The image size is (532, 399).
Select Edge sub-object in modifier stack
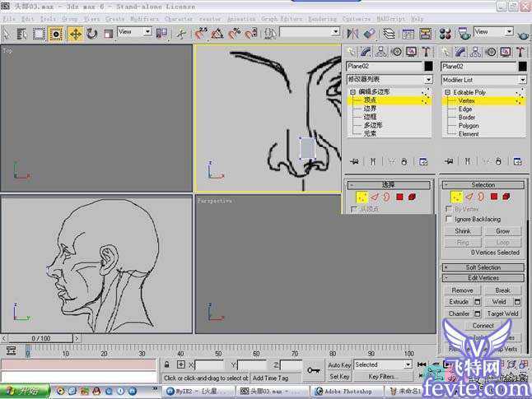click(465, 109)
